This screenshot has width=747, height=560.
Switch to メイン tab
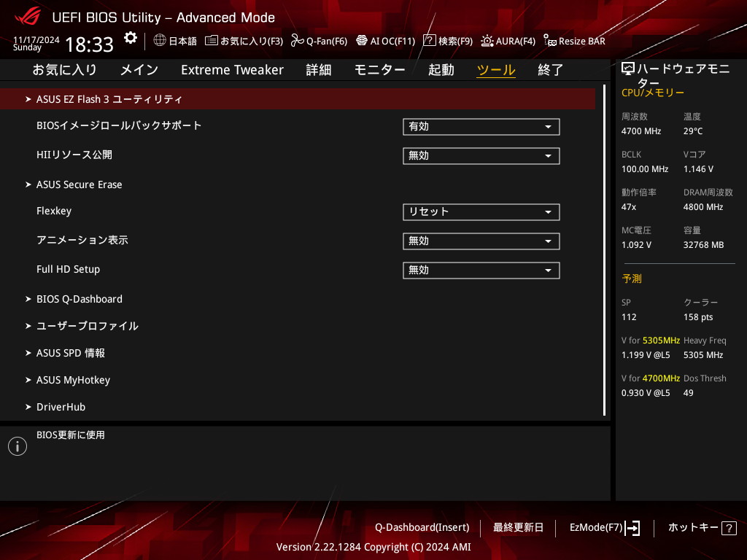click(139, 70)
